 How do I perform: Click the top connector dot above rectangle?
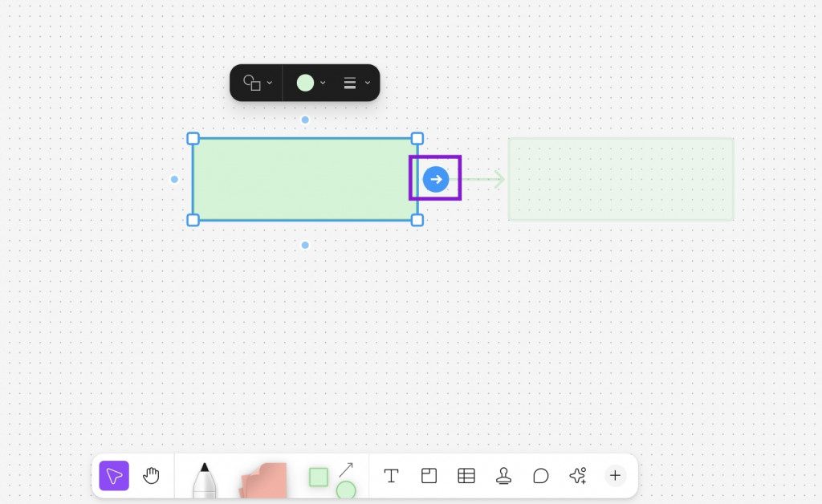click(x=305, y=120)
